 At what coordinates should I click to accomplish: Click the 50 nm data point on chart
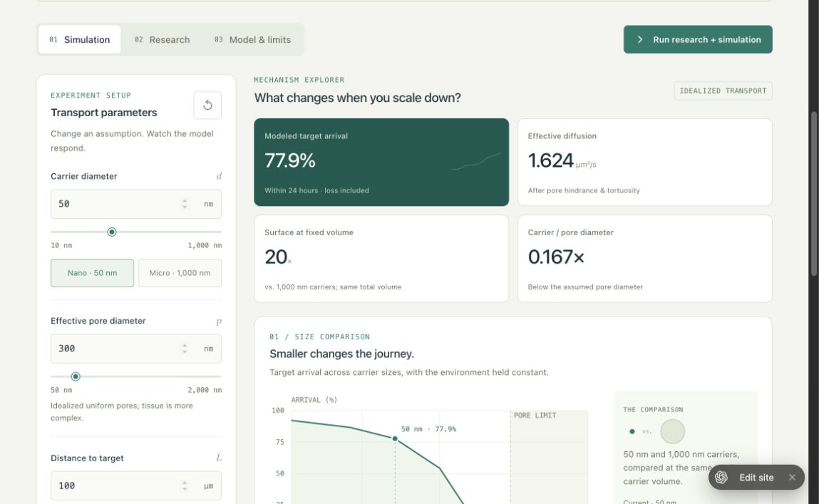(x=395, y=438)
